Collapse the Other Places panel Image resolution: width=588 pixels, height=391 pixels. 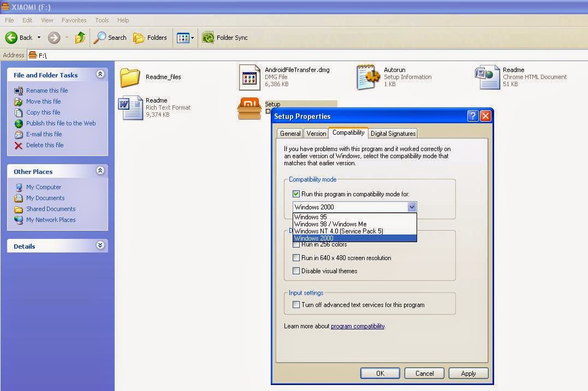tap(100, 171)
